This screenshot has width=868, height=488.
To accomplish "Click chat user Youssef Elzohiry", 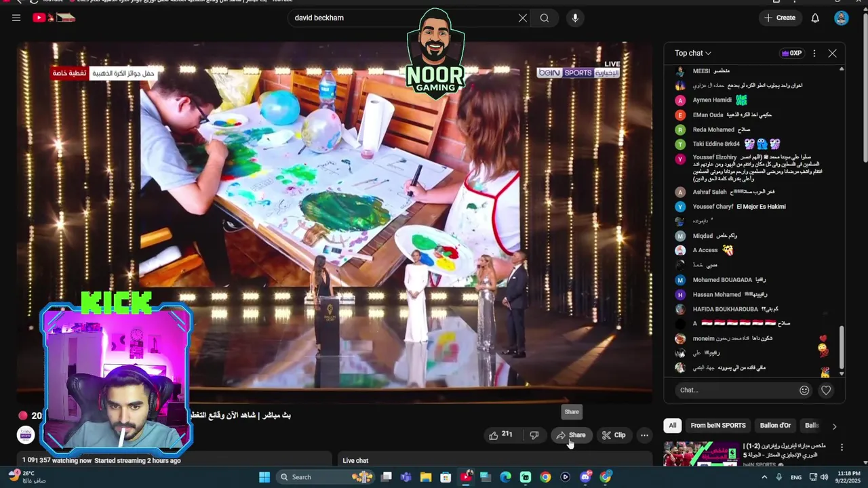I will tap(715, 157).
